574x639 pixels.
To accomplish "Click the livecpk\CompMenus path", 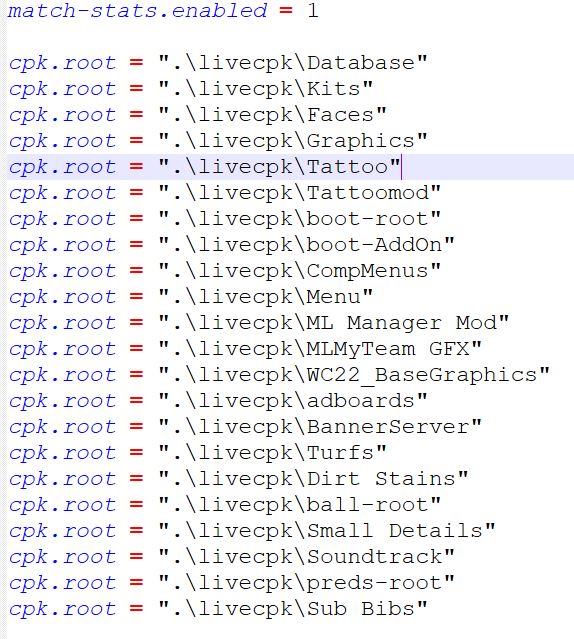I will point(300,271).
